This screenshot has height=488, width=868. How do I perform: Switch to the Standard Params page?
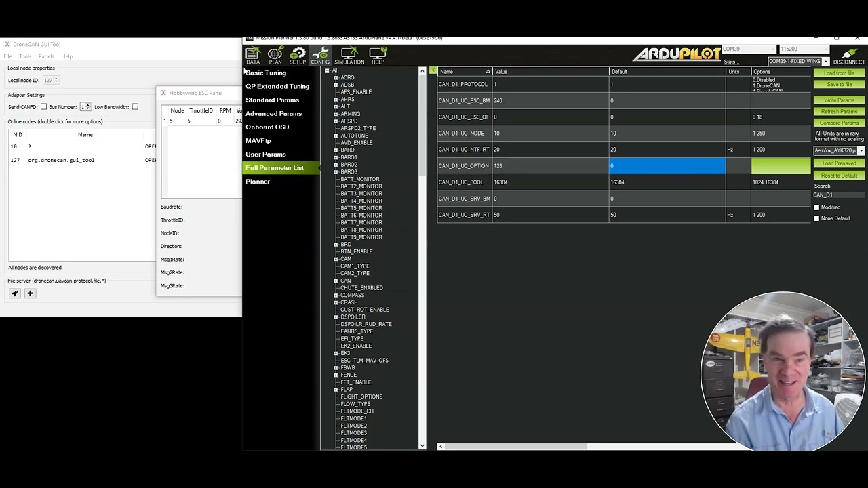273,100
